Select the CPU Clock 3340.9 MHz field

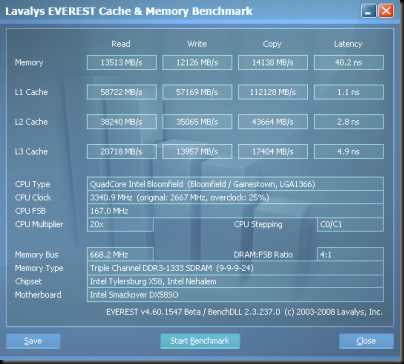[235, 197]
